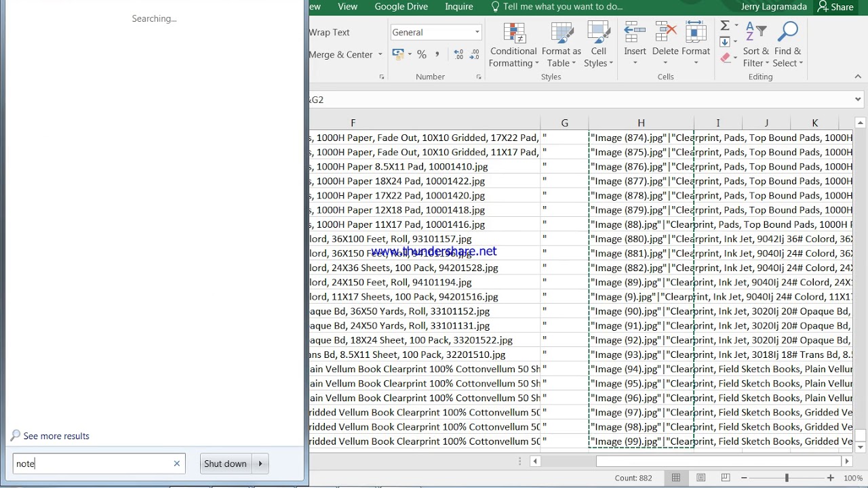The image size is (868, 488).
Task: Select column I header
Action: click(x=717, y=123)
